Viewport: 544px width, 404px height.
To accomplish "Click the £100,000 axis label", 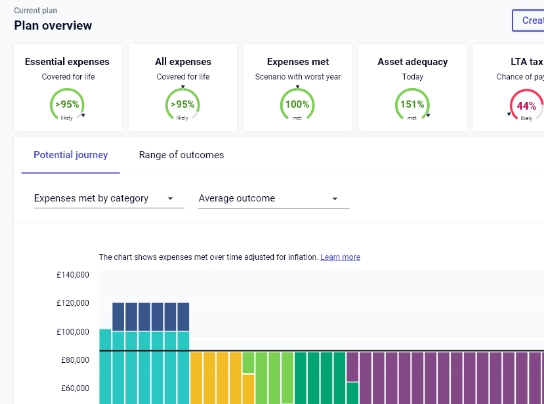I will (x=73, y=332).
